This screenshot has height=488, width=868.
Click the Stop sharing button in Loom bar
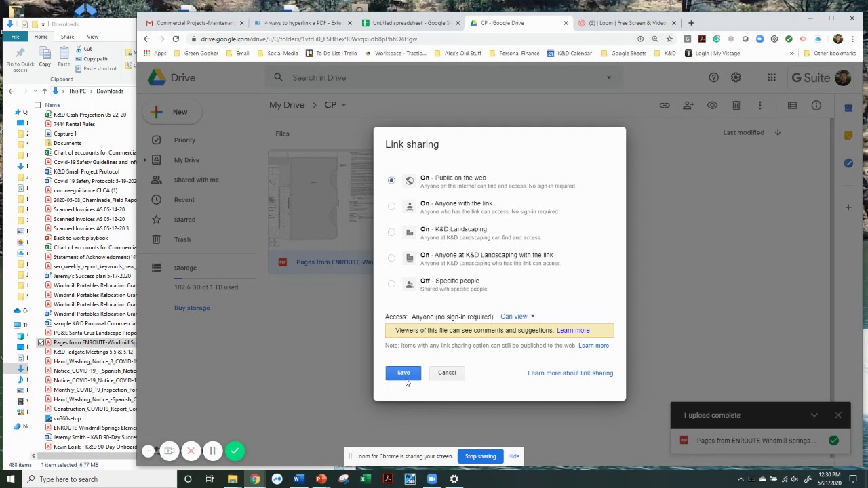point(480,456)
